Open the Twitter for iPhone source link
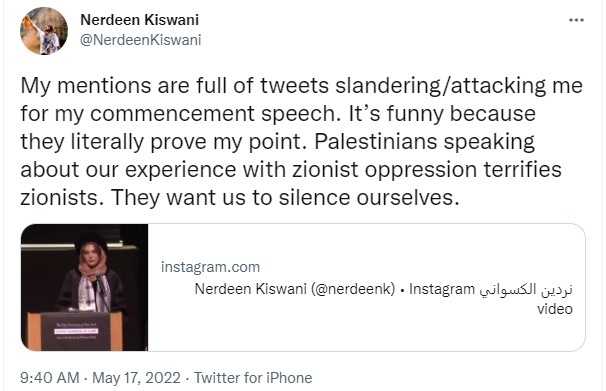Screen dimensions: 606x391 253,377
